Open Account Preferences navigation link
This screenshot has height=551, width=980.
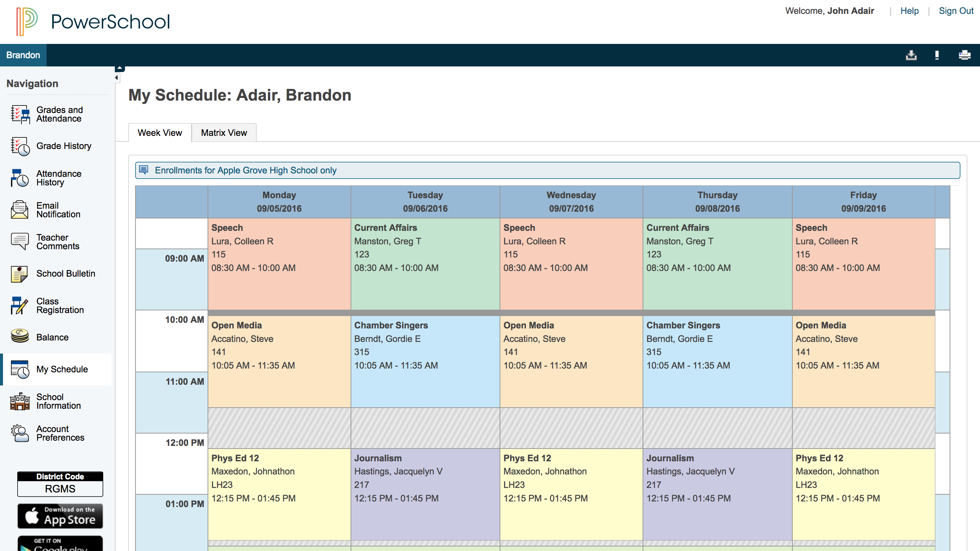point(60,433)
